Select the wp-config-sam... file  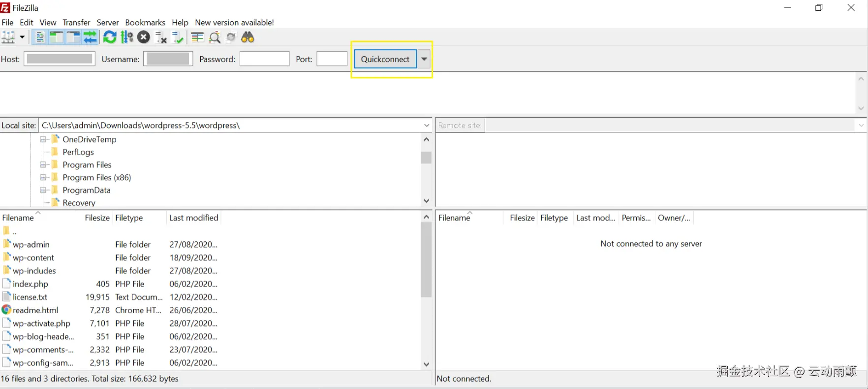[43, 363]
